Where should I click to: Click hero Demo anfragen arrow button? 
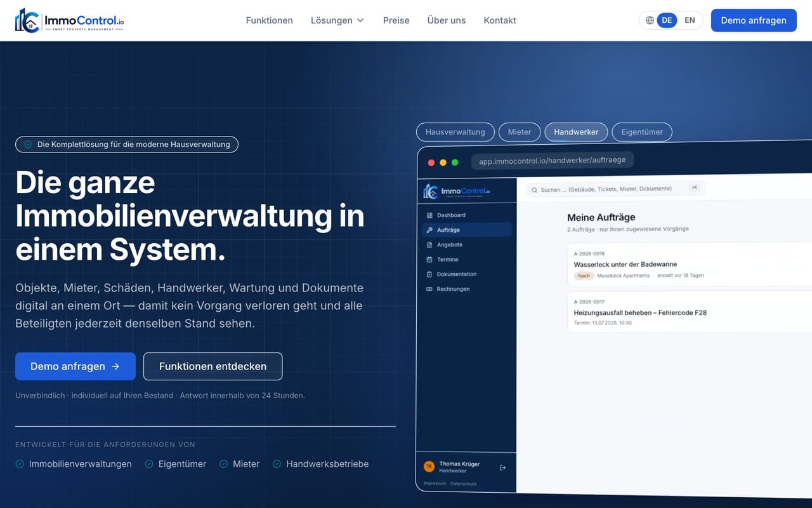(75, 366)
